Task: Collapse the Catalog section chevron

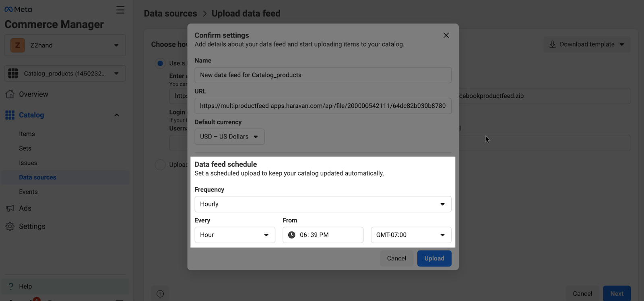Action: [x=117, y=115]
